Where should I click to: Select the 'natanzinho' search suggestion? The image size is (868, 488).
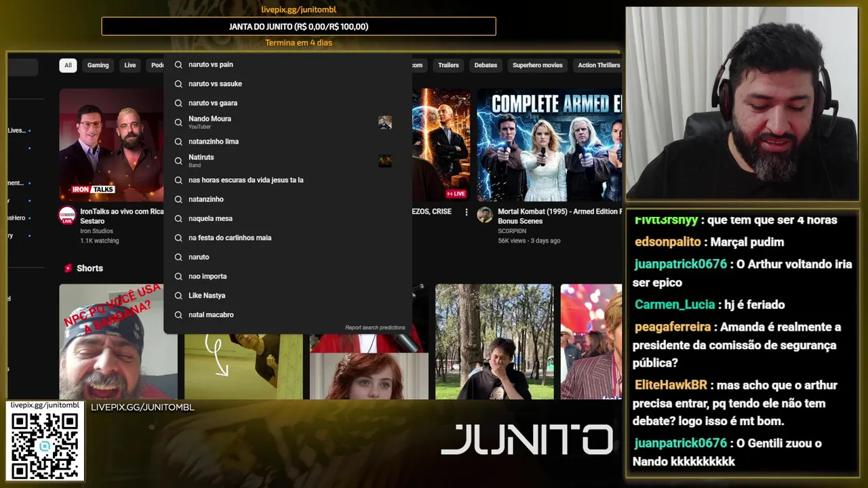coord(288,199)
